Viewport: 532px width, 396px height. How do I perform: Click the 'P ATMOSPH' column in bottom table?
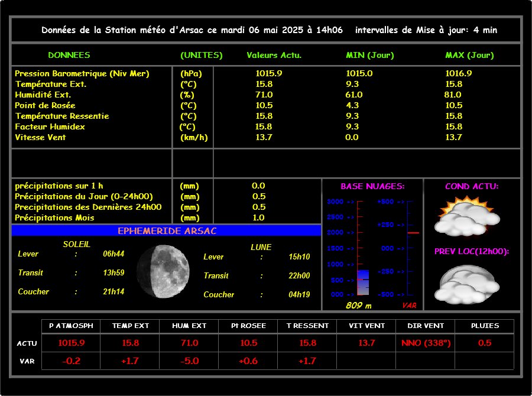71,326
